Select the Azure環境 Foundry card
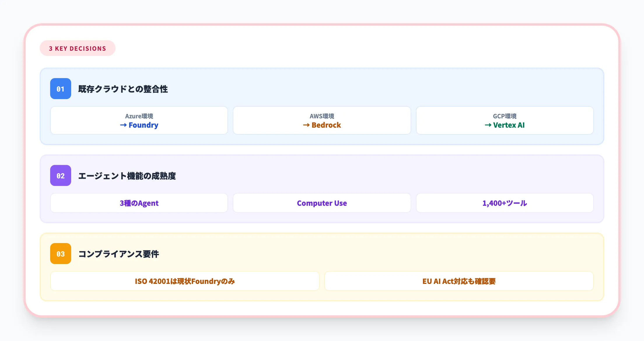The height and width of the screenshot is (341, 644). (139, 120)
